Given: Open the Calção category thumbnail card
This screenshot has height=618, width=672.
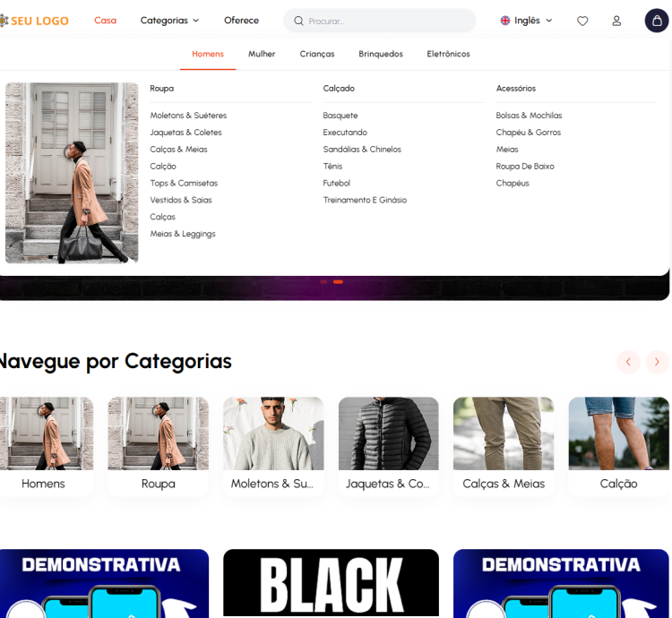Looking at the screenshot, I should tap(618, 446).
